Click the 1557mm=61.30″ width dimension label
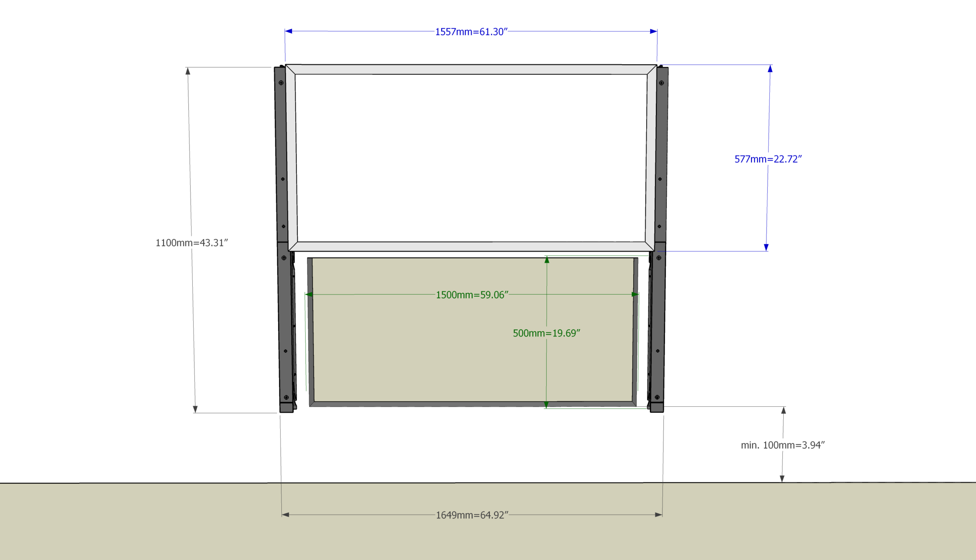Image resolution: width=976 pixels, height=560 pixels. pos(471,32)
